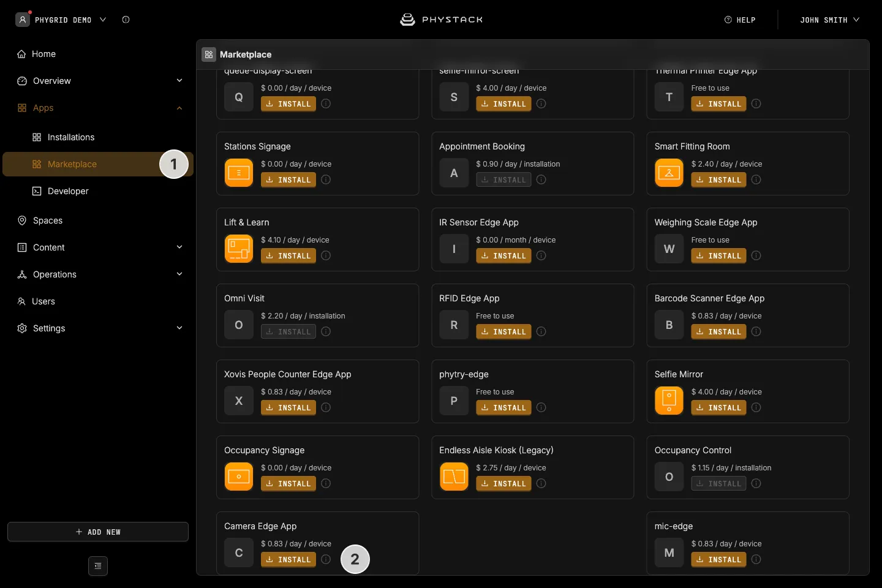
Task: Install the Camera Edge App
Action: click(288, 559)
